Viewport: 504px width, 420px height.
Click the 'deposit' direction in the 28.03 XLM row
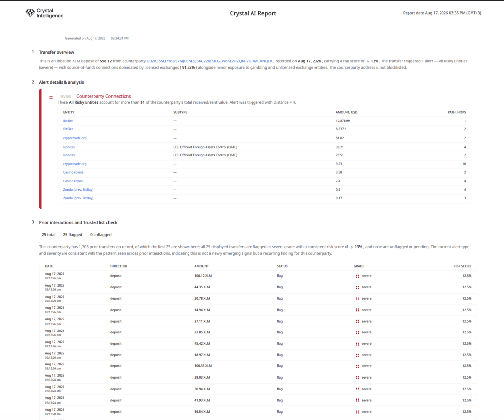click(x=116, y=378)
